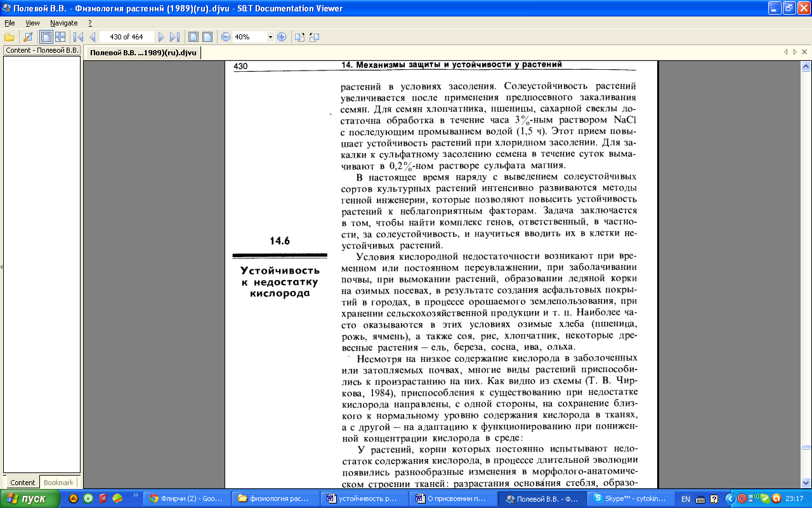Select fit page icon next to fit width
The height and width of the screenshot is (508, 812).
tap(207, 37)
